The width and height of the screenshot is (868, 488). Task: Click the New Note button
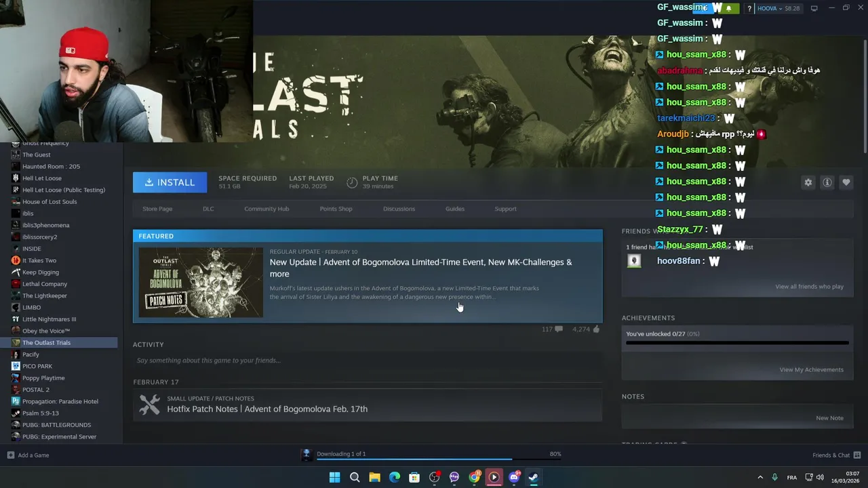829,418
